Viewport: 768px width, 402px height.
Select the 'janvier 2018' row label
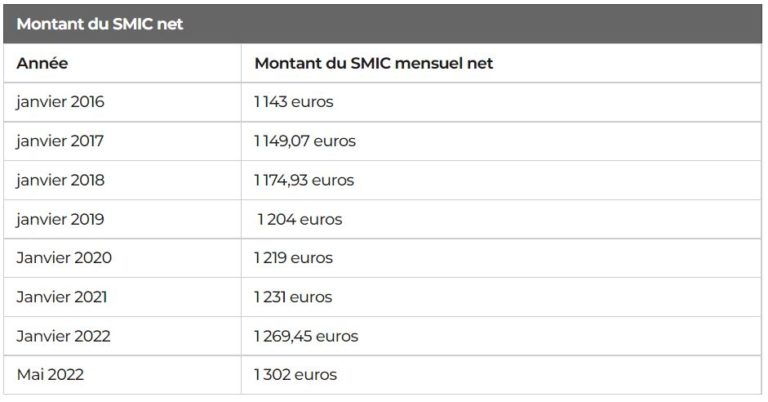[x=60, y=180]
